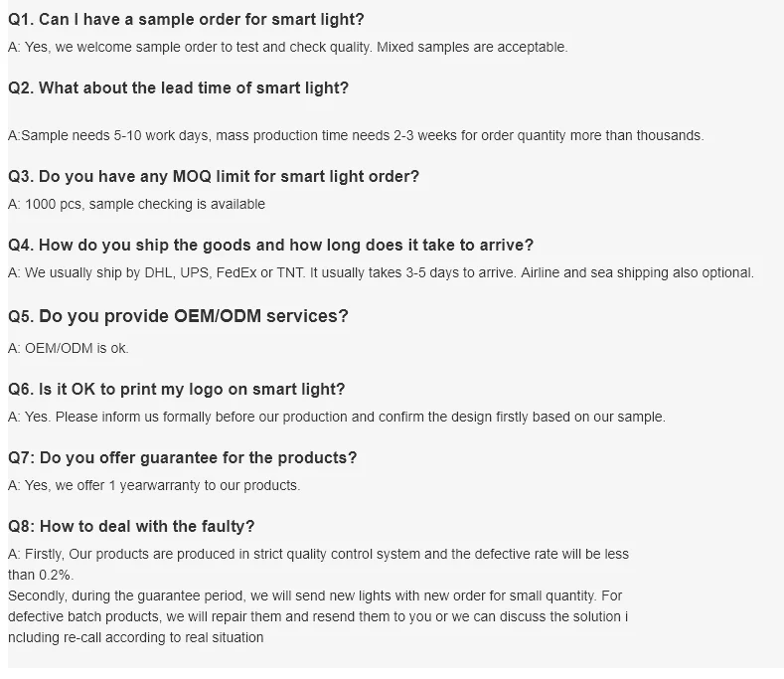Click the line starting 'Secondly, during the guarantee period'

[315, 595]
